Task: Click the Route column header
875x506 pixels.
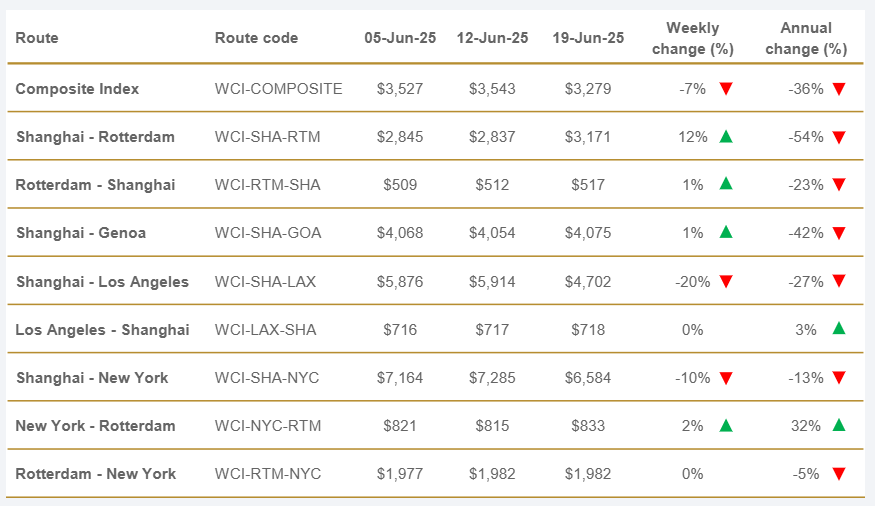Action: (x=37, y=38)
